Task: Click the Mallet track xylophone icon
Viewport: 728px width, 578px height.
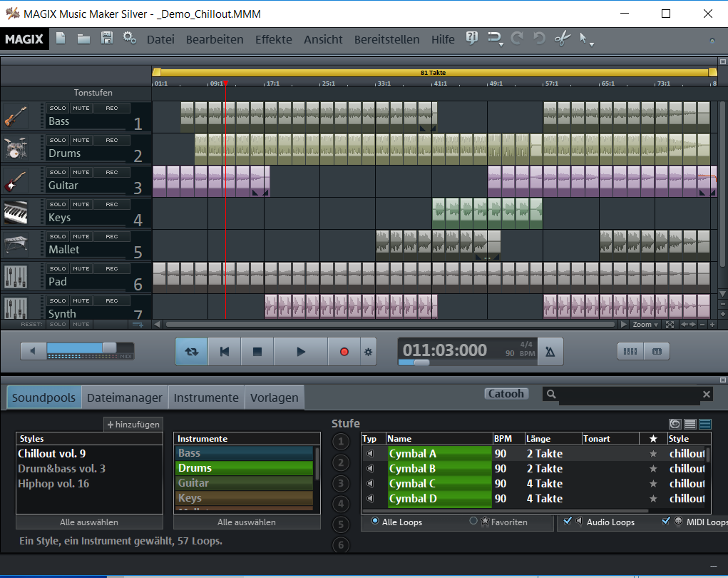Action: pos(15,245)
